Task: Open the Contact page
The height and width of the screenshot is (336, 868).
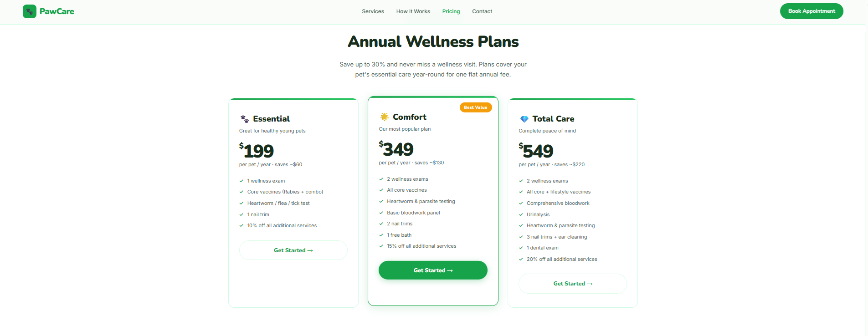Action: (x=482, y=11)
